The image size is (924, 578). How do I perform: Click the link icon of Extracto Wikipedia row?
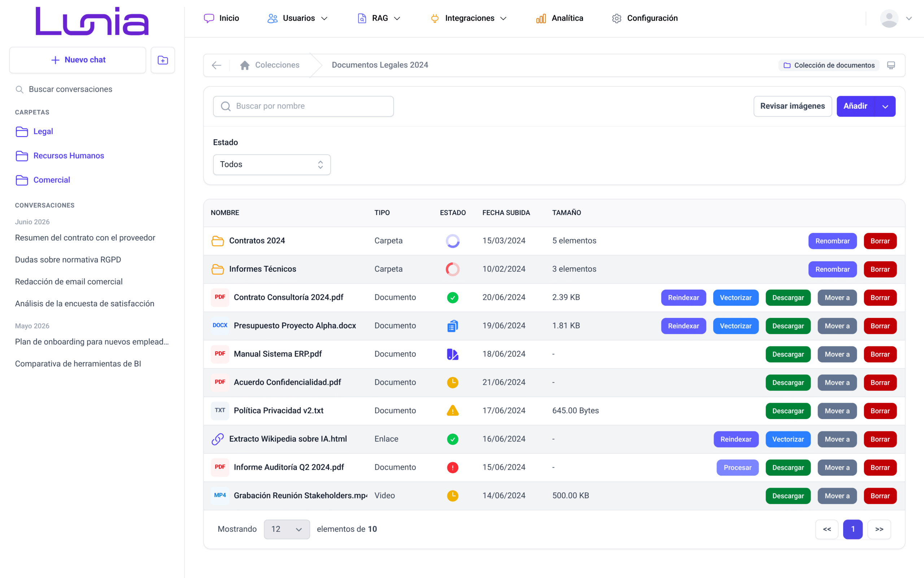218,439
